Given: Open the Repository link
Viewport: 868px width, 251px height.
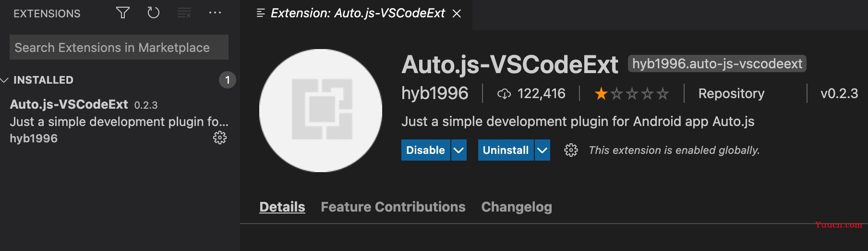Looking at the screenshot, I should (731, 93).
